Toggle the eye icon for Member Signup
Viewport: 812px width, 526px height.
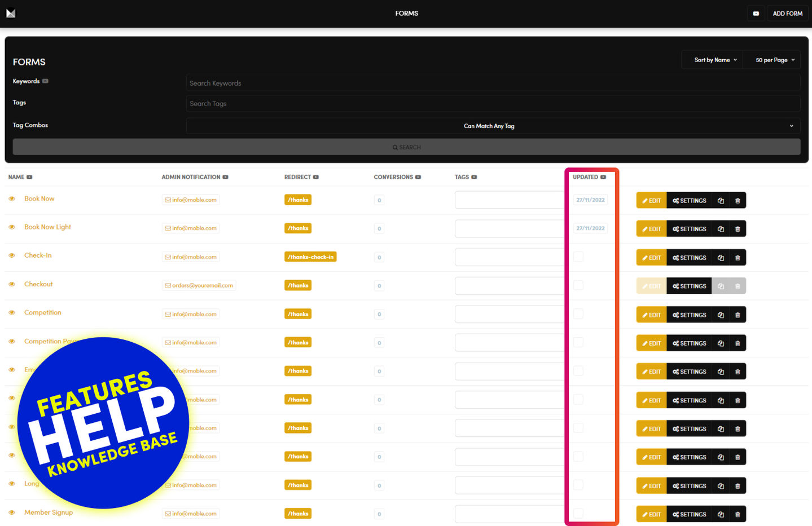(x=12, y=512)
